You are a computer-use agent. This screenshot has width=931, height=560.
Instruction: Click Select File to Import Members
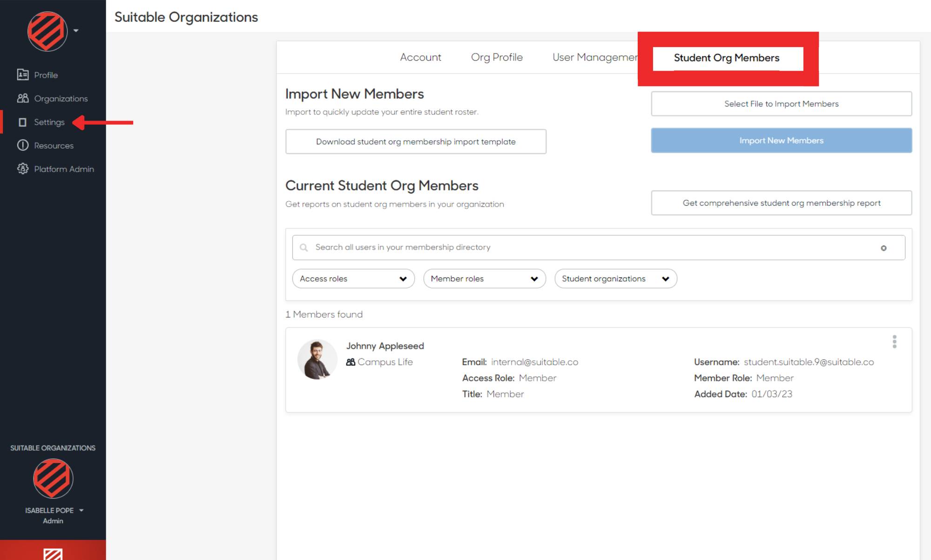pyautogui.click(x=781, y=104)
